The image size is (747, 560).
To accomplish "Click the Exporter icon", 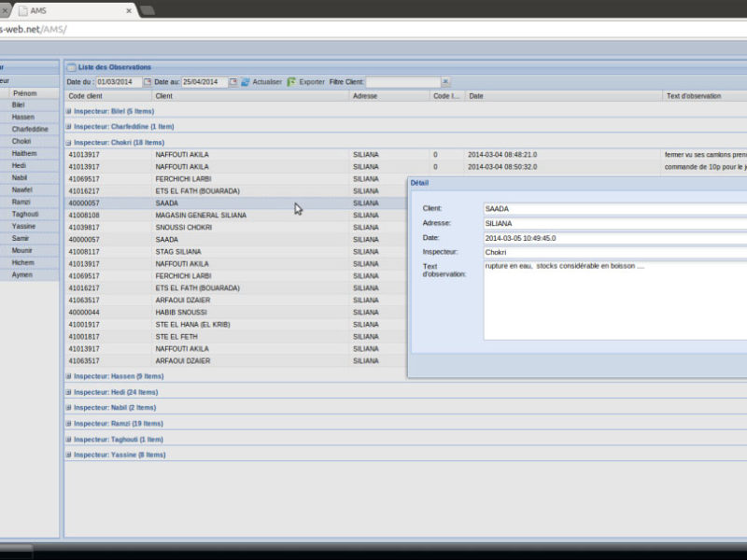I will [x=291, y=82].
